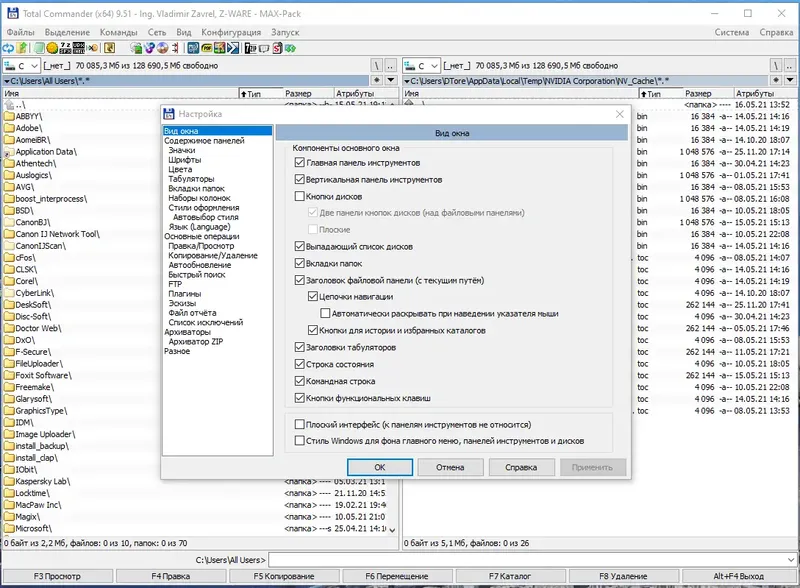Enable Кнопки дисков checkbox

point(300,197)
